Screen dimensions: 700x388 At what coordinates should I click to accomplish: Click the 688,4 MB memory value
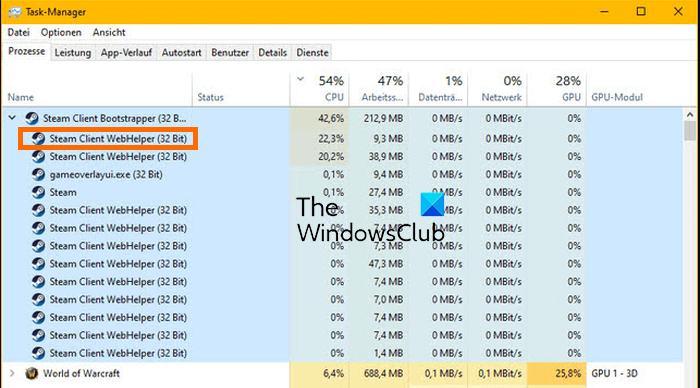pos(383,373)
